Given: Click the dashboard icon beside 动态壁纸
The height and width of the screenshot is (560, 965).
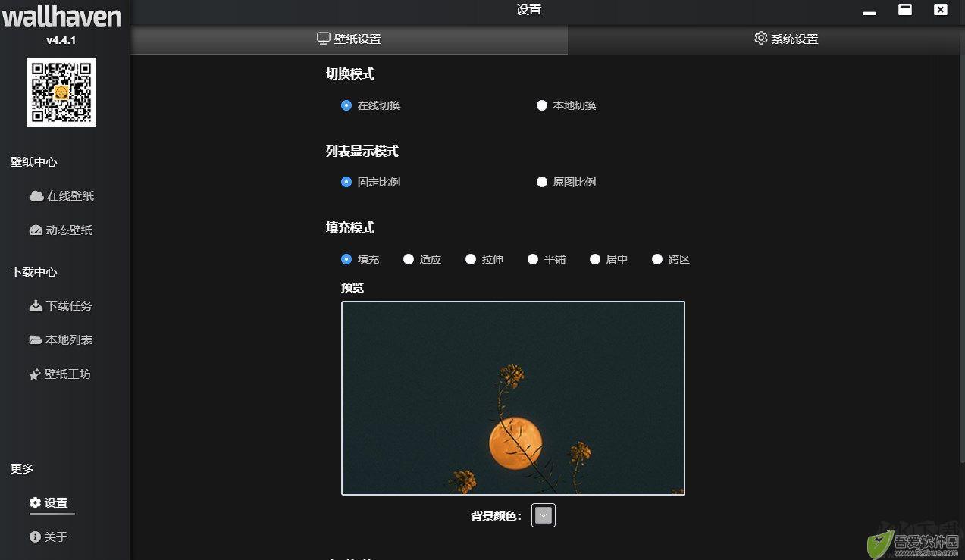Looking at the screenshot, I should point(36,230).
